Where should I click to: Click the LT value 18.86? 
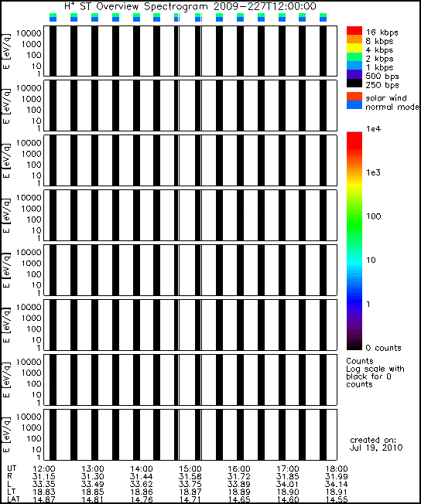(142, 492)
